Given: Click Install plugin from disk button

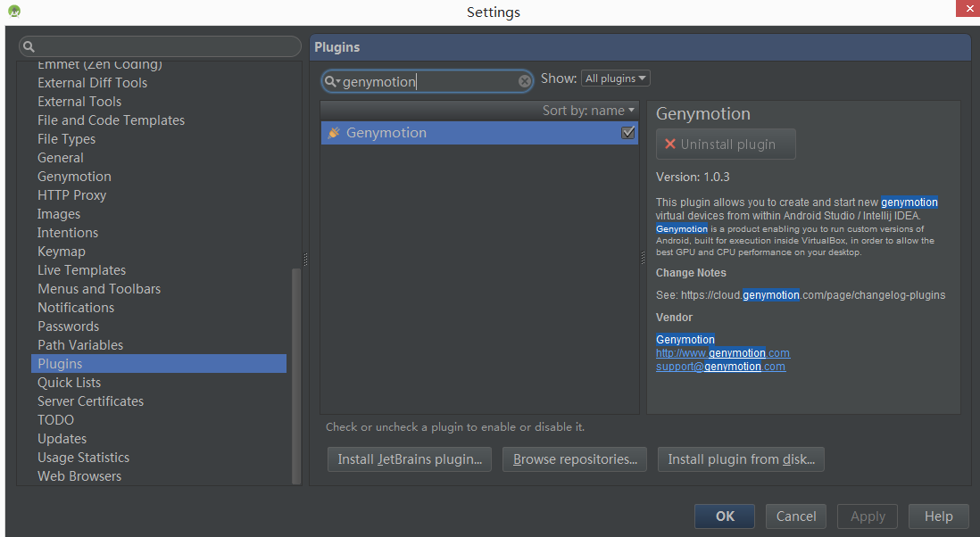Looking at the screenshot, I should pyautogui.click(x=741, y=459).
